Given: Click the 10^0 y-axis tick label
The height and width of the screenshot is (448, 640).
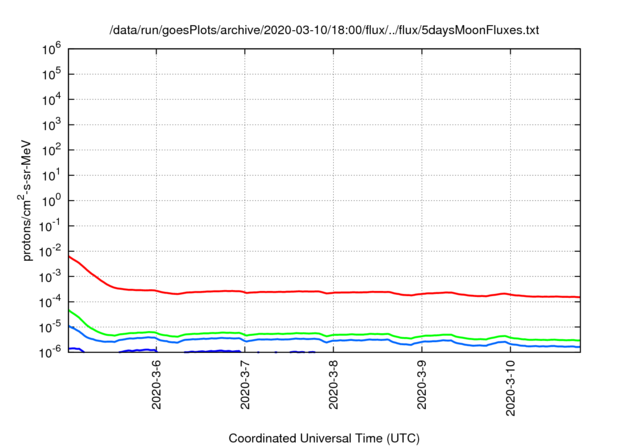Looking at the screenshot, I should (x=51, y=201).
